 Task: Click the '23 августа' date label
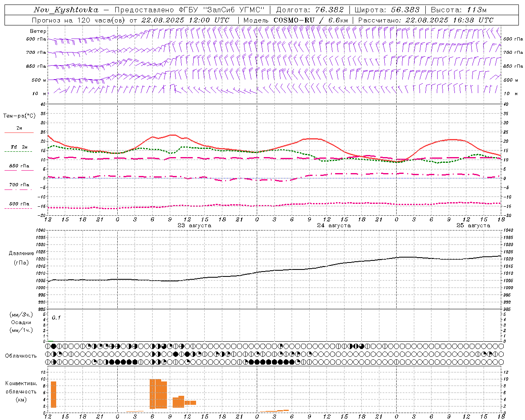(194, 226)
